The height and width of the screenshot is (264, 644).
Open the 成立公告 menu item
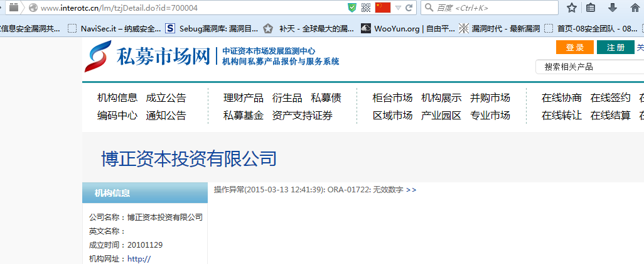(166, 98)
